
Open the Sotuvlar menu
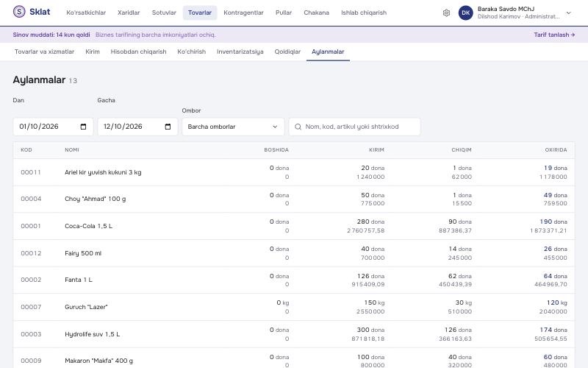tap(164, 13)
